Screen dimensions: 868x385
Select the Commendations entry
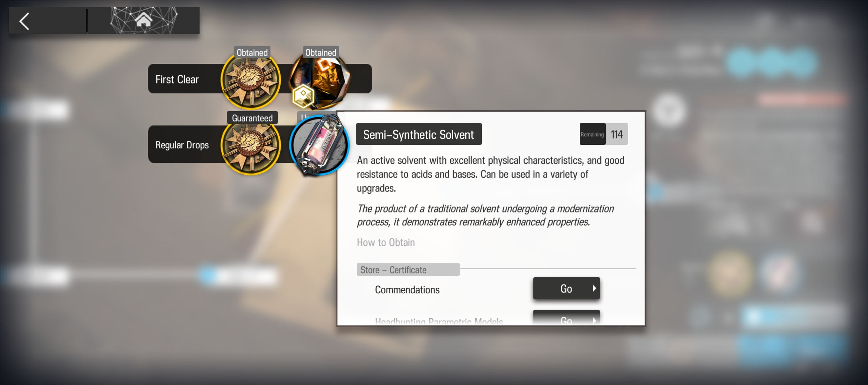[407, 290]
